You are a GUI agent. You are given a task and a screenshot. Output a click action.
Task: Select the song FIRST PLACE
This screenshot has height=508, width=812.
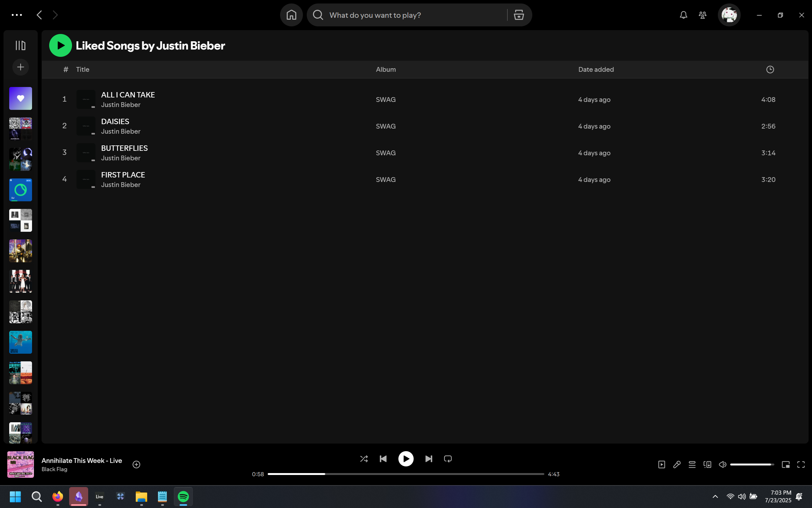[123, 175]
